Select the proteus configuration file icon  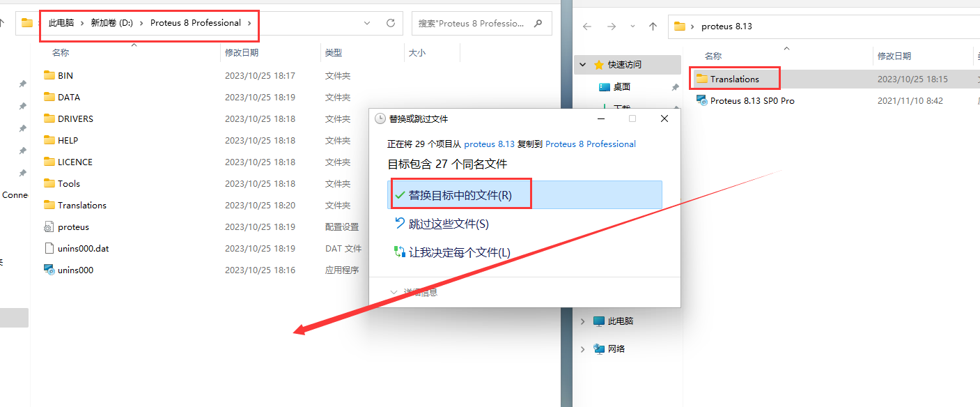49,226
